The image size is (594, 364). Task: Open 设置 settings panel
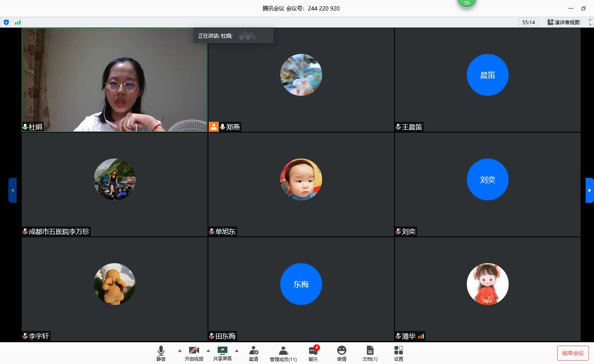pos(399,354)
